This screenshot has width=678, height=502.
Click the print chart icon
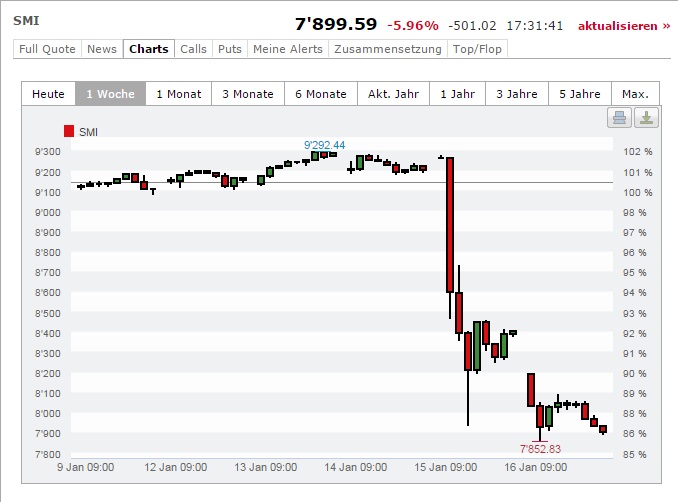tap(620, 118)
